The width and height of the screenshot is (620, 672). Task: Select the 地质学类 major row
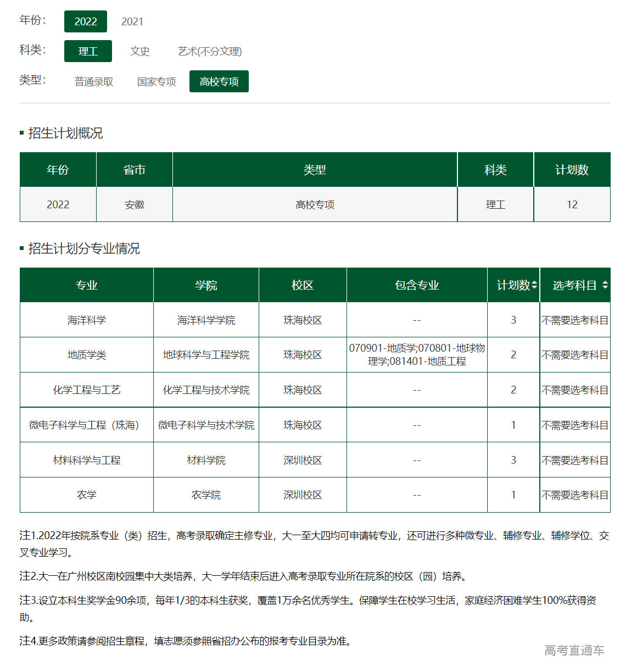click(x=86, y=354)
